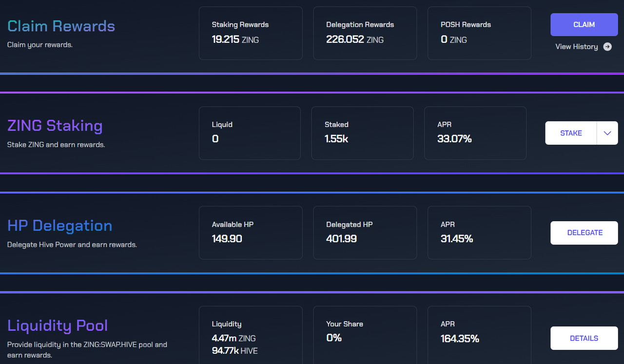Click the Liquidity Pool APR 164.35% card
Image resolution: width=624 pixels, height=364 pixels.
(479, 335)
